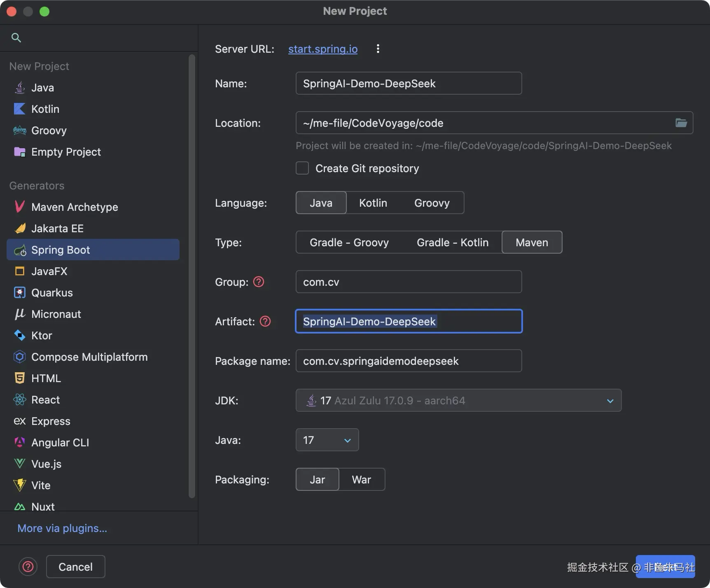Click the browse folder icon in Location
Screen dimensions: 710x588
click(681, 123)
